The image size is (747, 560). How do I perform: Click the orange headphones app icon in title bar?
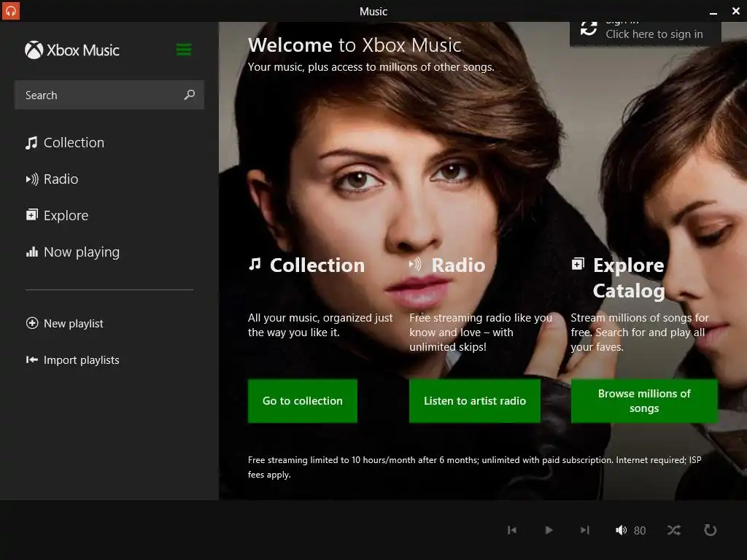(x=10, y=11)
